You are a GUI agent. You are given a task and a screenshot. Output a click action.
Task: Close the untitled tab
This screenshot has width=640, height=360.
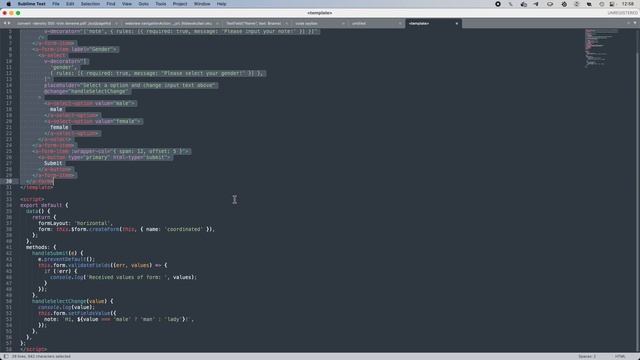[x=400, y=24]
